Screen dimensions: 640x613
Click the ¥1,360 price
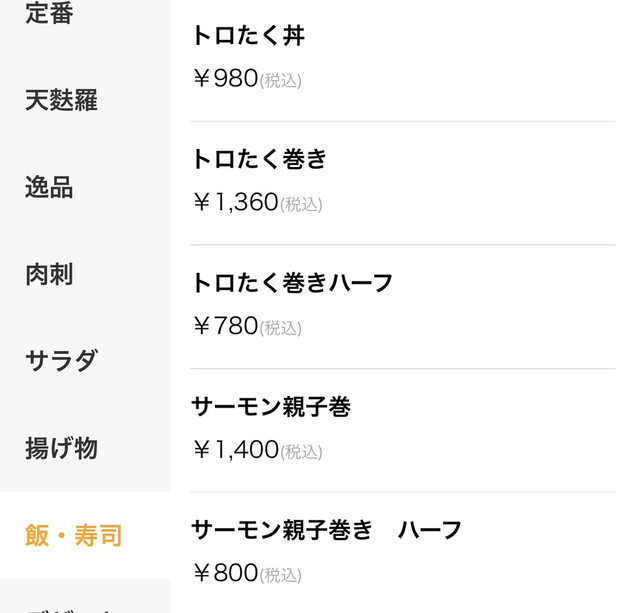(235, 203)
